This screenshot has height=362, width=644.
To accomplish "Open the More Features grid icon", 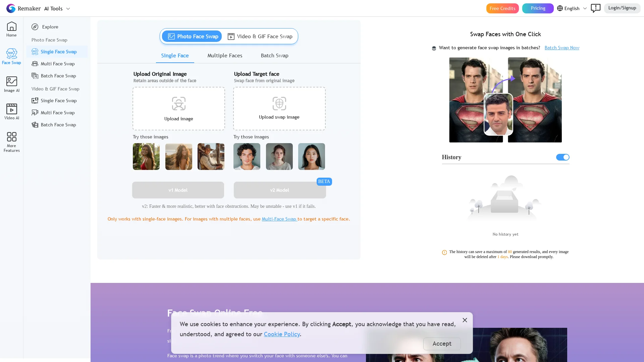I will [x=11, y=137].
